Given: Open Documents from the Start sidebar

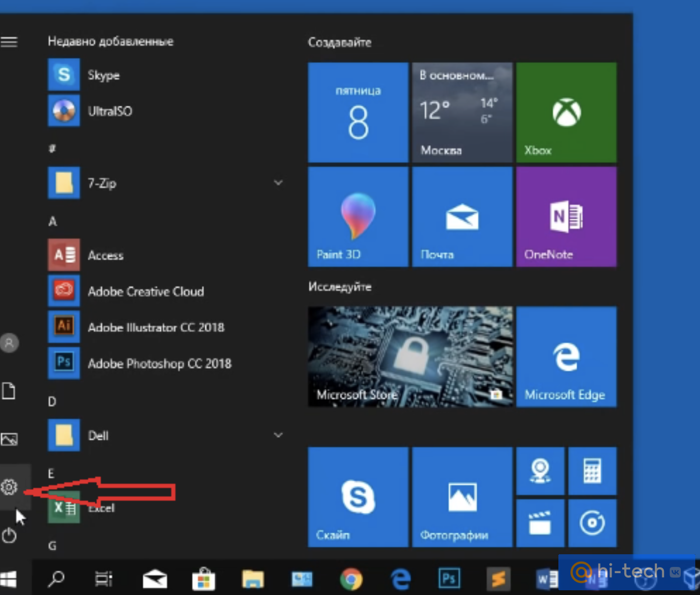Looking at the screenshot, I should tap(9, 391).
